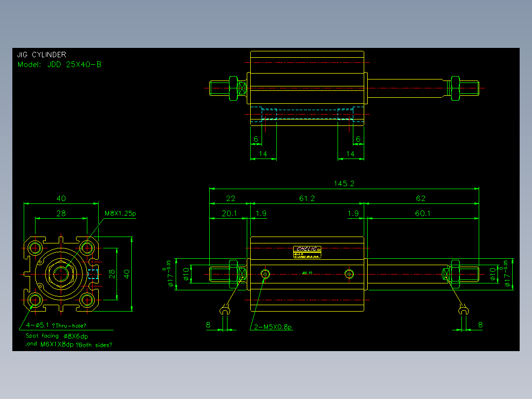The width and height of the screenshot is (532, 399).
Task: Click the CHELIC nameplate on cylinder body
Action: (x=307, y=252)
